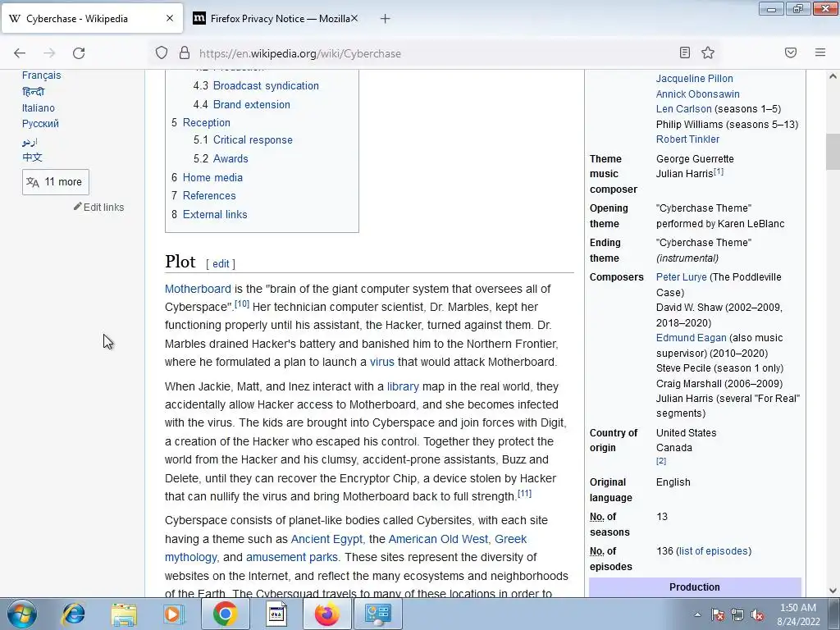This screenshot has width=840, height=630.
Task: Open Len Carlson link in infobox
Action: pyautogui.click(x=684, y=109)
